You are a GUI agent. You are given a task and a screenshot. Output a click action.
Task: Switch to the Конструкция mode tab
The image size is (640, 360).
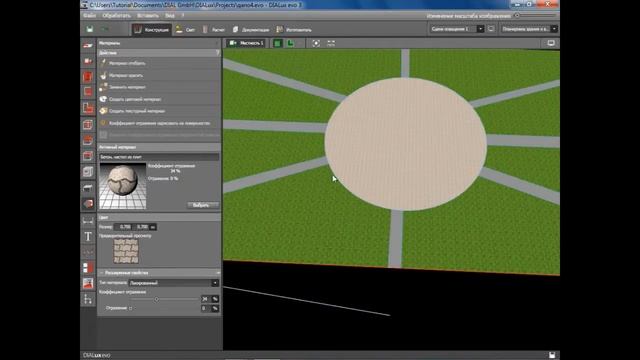(151, 29)
